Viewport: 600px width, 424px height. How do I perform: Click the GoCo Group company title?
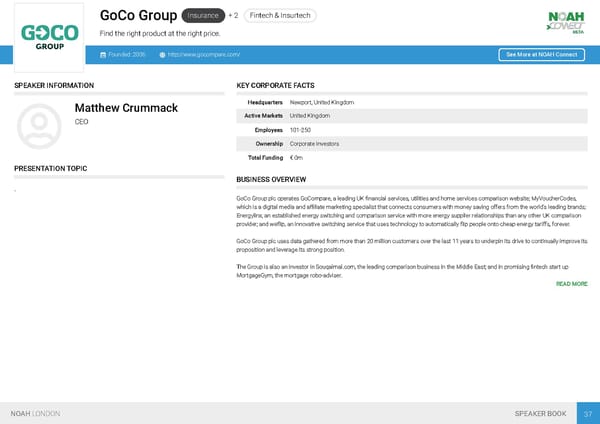(x=138, y=15)
